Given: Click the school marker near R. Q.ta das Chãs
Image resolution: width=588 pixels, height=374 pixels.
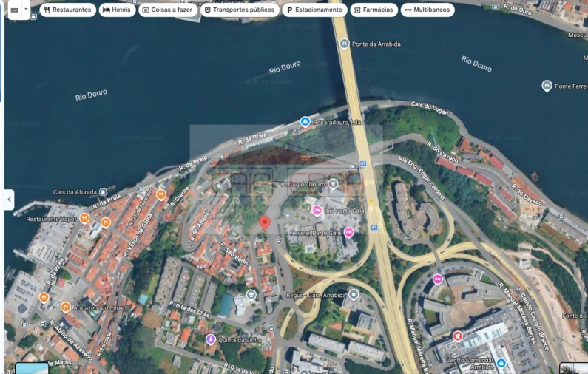Looking at the screenshot, I should click(251, 295).
